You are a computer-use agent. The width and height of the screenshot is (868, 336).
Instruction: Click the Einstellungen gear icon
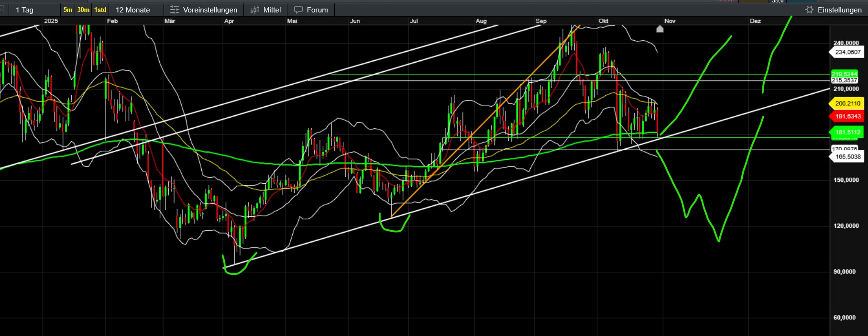tap(809, 10)
